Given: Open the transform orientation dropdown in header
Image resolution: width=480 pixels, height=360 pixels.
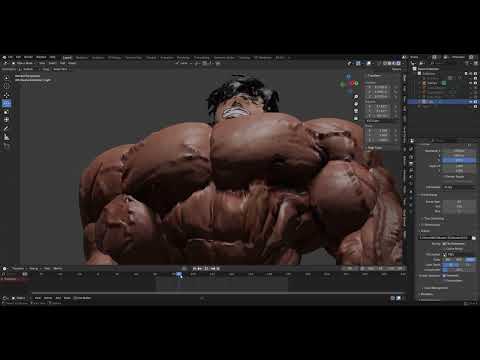Looking at the screenshot, I should click(184, 63).
